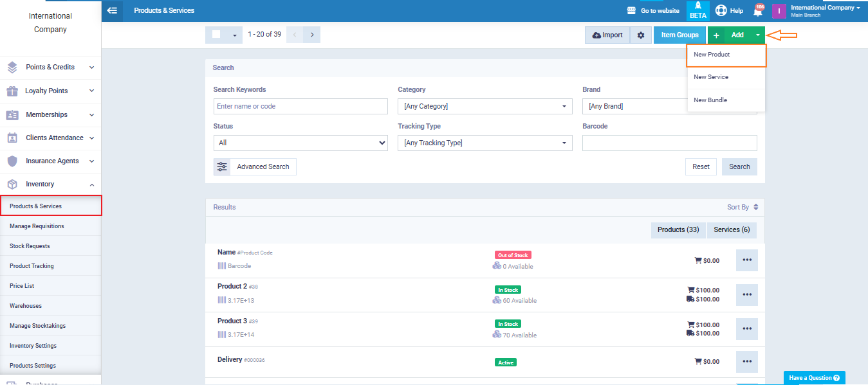Click the Go to website store icon
Screen dimensions: 868x385
631,11
